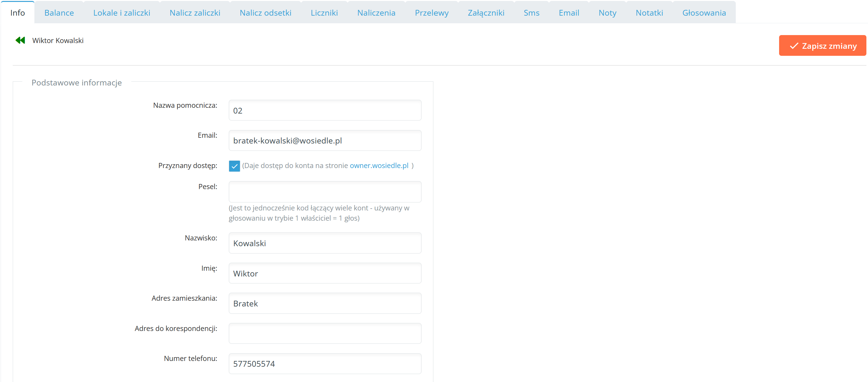The width and height of the screenshot is (868, 382).
Task: View the Załączniki tab
Action: pyautogui.click(x=486, y=13)
